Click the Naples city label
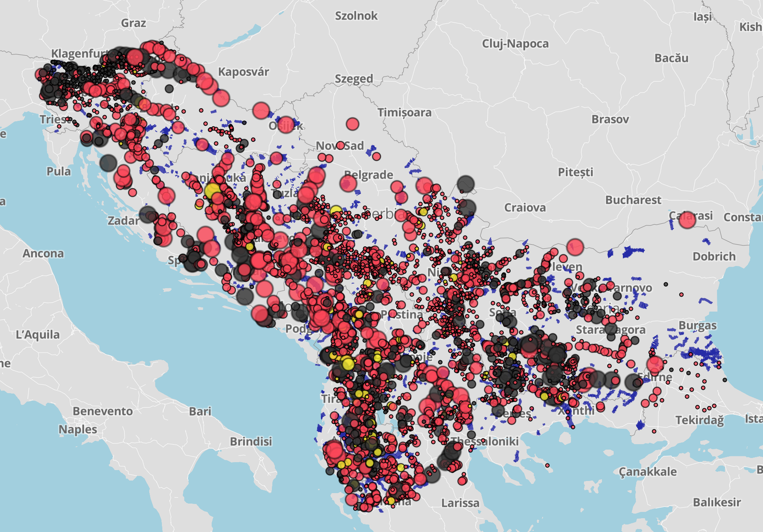The width and height of the screenshot is (763, 532). pos(78,430)
